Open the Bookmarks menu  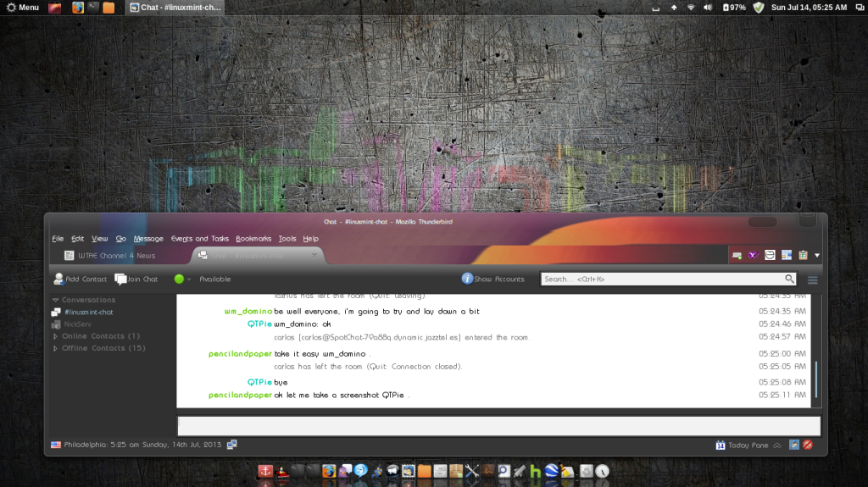pyautogui.click(x=253, y=239)
